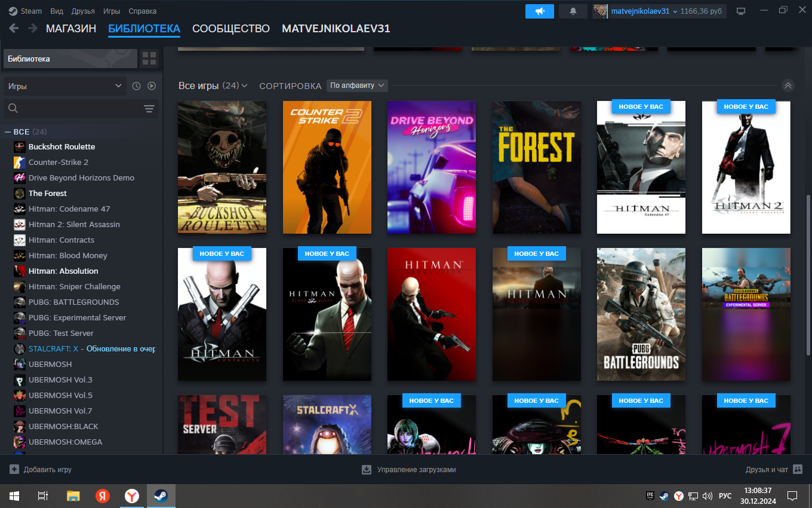812x508 pixels.
Task: Click the Библиотека home button
Action: 70,59
